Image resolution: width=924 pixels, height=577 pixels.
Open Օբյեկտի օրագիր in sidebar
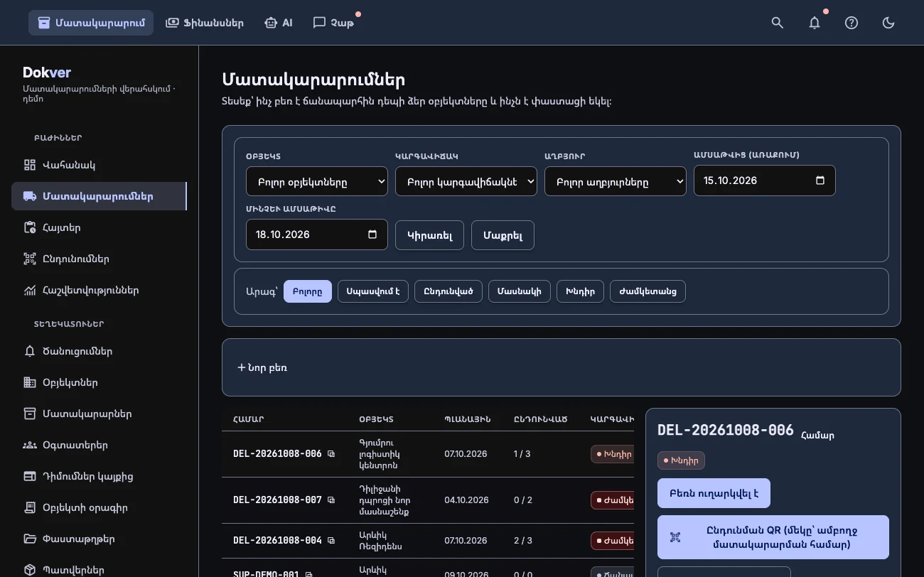tap(99, 507)
